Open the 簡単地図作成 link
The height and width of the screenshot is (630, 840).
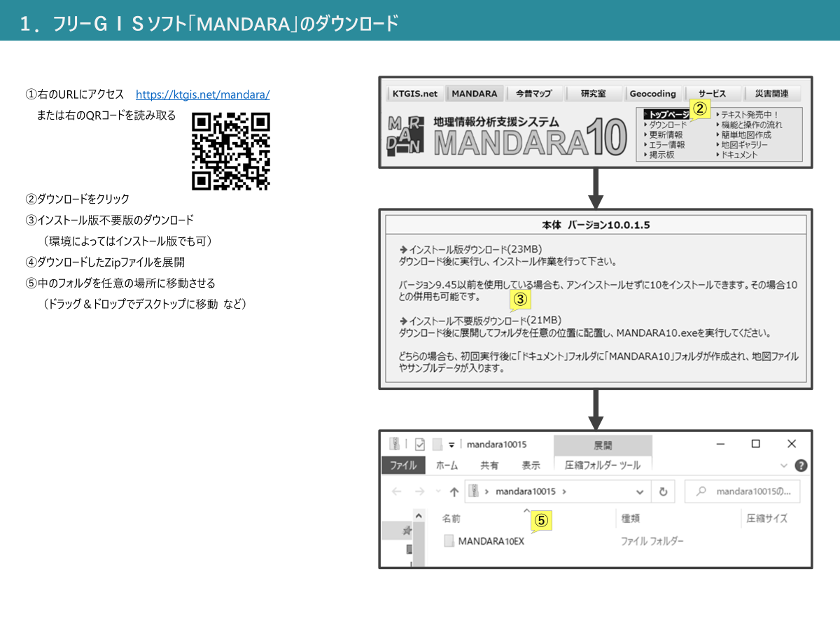click(x=745, y=134)
